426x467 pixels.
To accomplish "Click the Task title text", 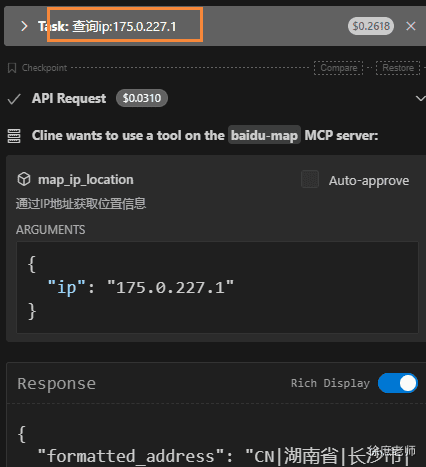I will pyautogui.click(x=107, y=26).
